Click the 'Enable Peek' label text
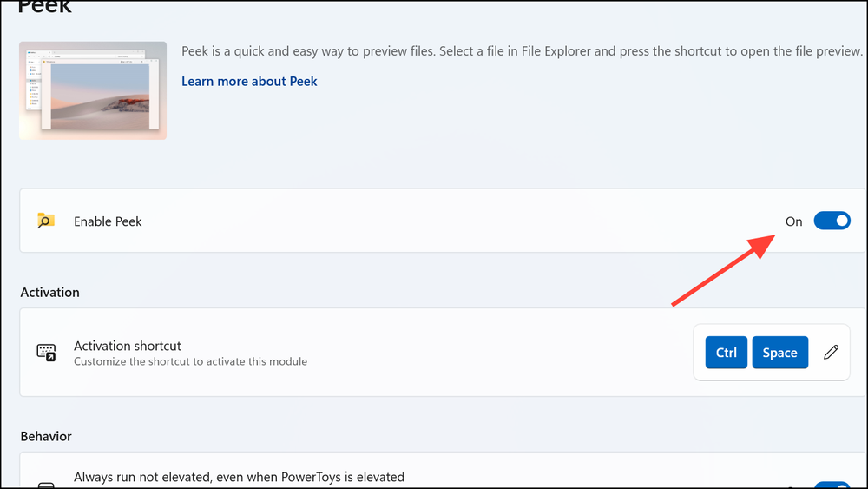 coord(108,221)
